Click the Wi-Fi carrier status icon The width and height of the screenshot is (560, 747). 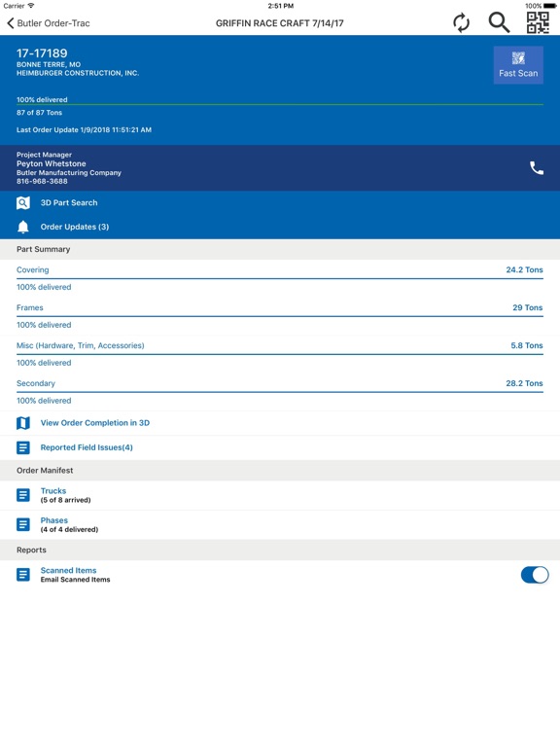click(x=31, y=5)
